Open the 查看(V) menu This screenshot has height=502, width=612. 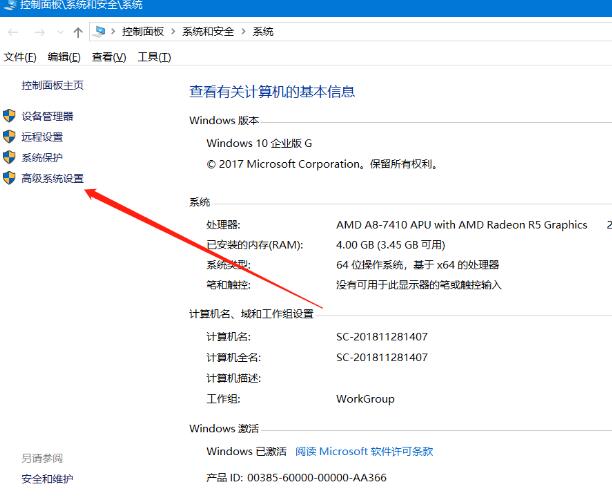tap(109, 57)
